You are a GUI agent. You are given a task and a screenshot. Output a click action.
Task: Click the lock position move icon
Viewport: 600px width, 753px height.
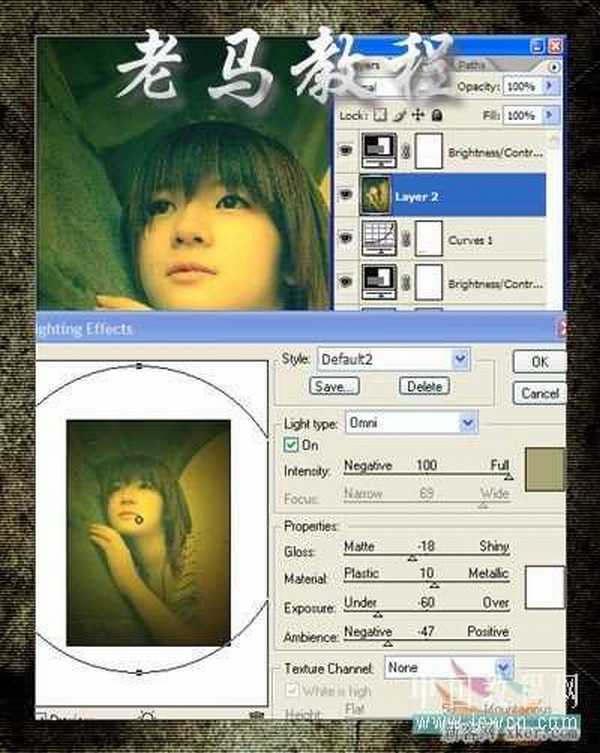pyautogui.click(x=418, y=116)
